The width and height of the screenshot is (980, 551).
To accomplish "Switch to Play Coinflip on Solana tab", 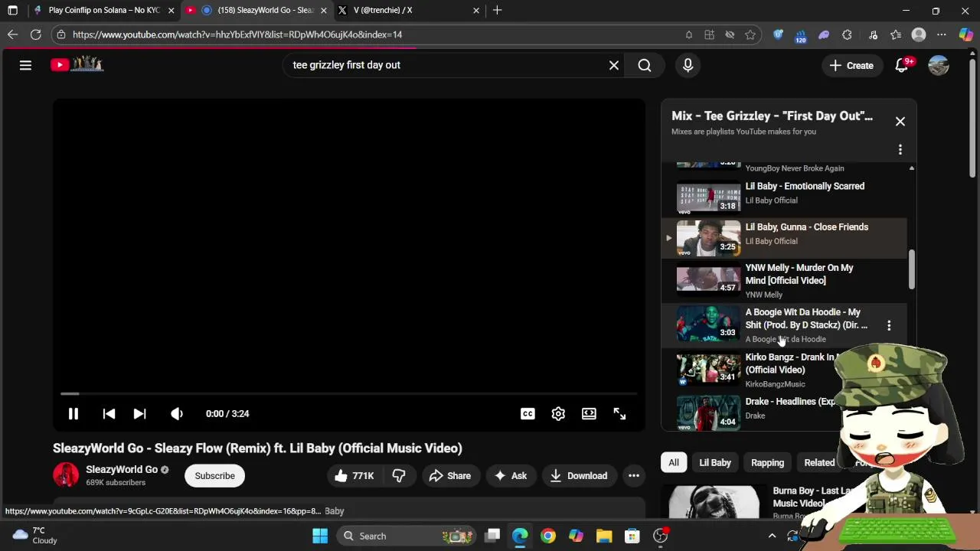I will [x=103, y=11].
